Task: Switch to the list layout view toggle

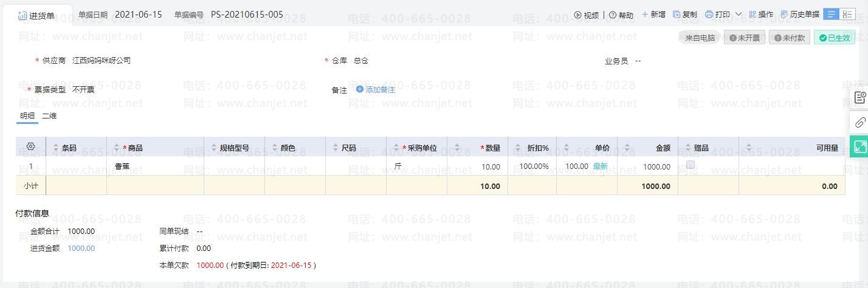Action: [x=832, y=15]
